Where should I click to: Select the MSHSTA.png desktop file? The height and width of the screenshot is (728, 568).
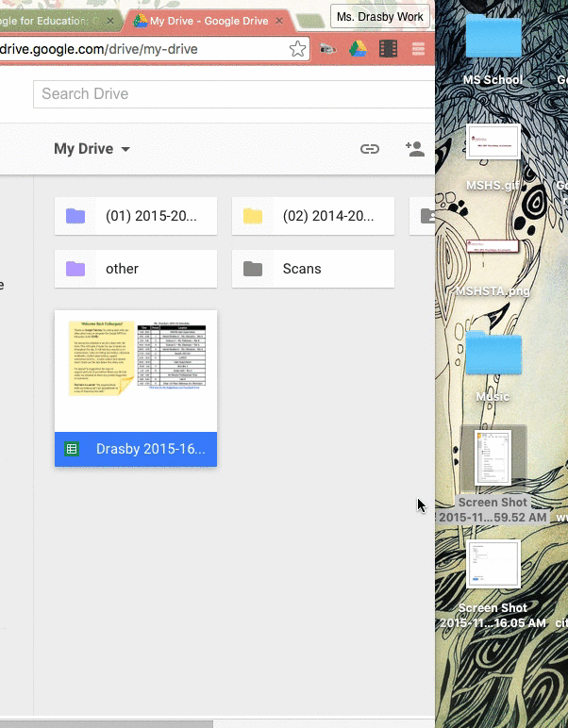tap(493, 258)
